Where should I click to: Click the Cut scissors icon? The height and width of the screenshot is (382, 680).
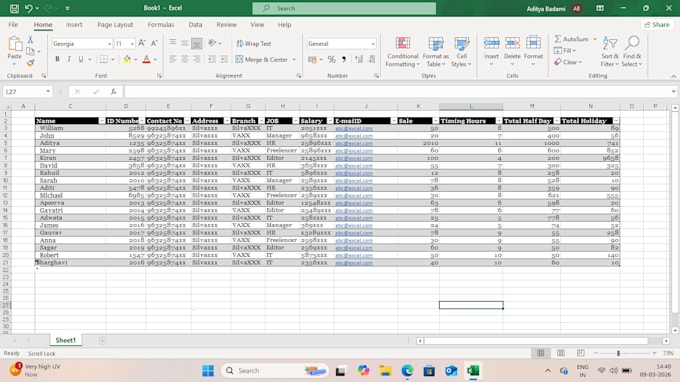pos(30,39)
